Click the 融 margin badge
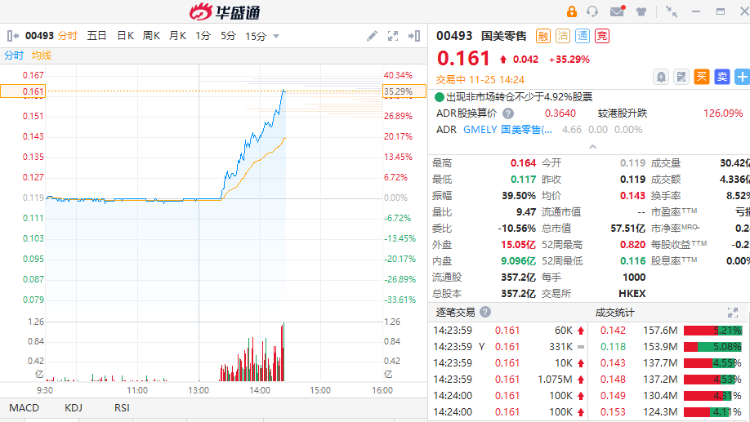 tap(543, 36)
